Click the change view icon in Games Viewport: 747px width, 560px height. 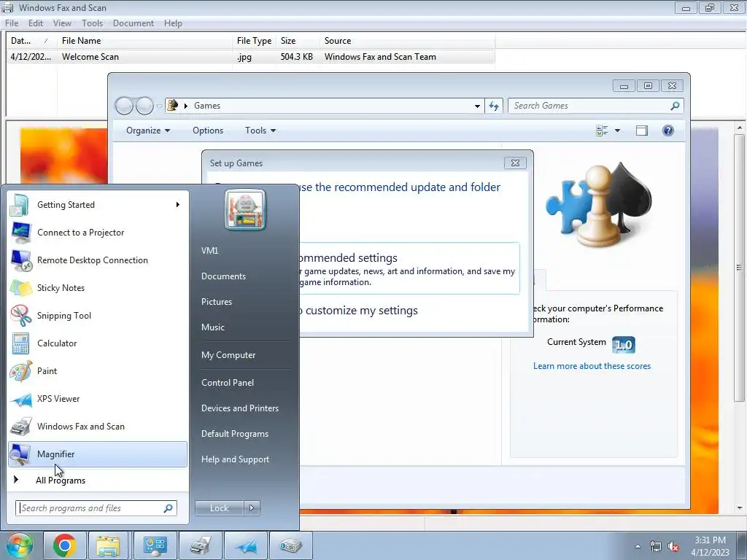click(602, 131)
